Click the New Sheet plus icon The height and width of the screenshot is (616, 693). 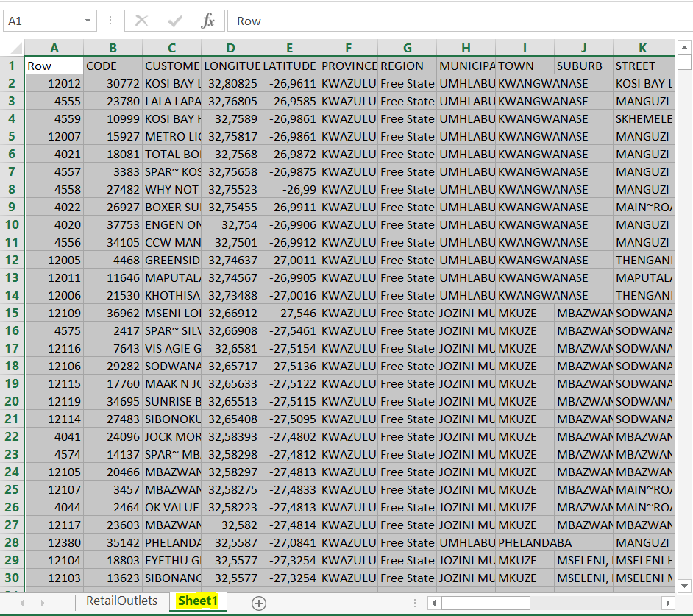(x=258, y=602)
